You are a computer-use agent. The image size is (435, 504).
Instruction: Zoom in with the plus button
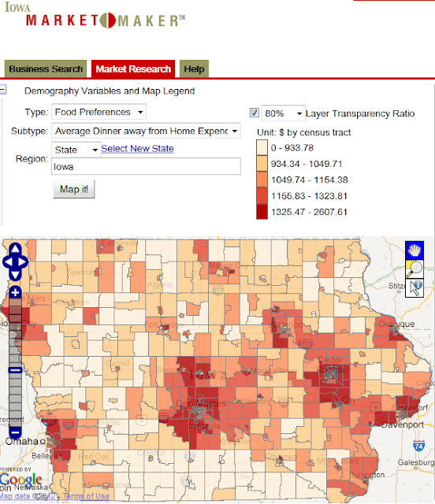15,292
